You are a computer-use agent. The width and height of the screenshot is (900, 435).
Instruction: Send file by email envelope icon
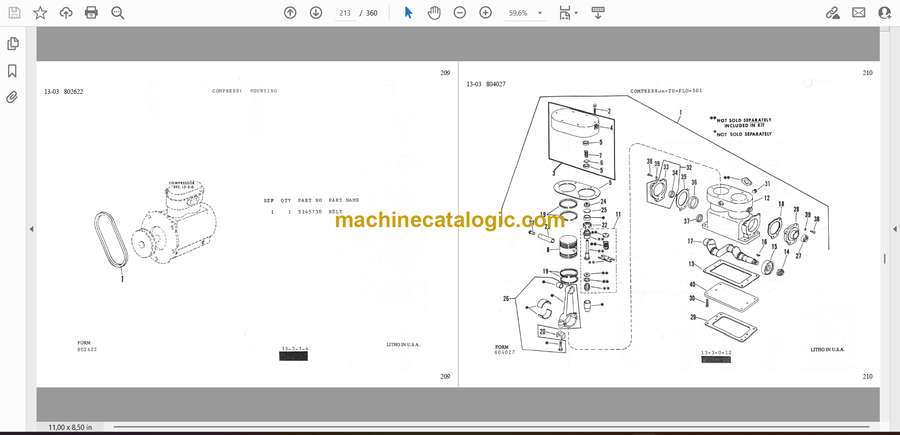click(x=859, y=13)
